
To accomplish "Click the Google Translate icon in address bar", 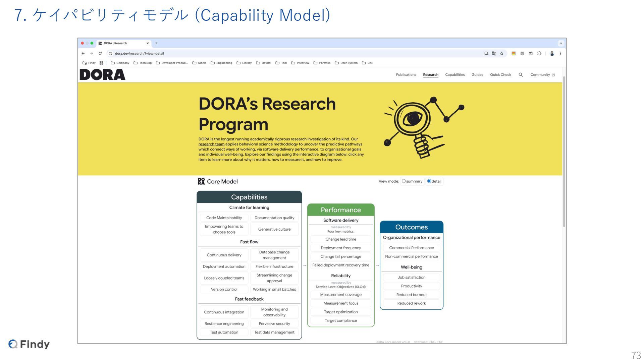I will point(494,54).
